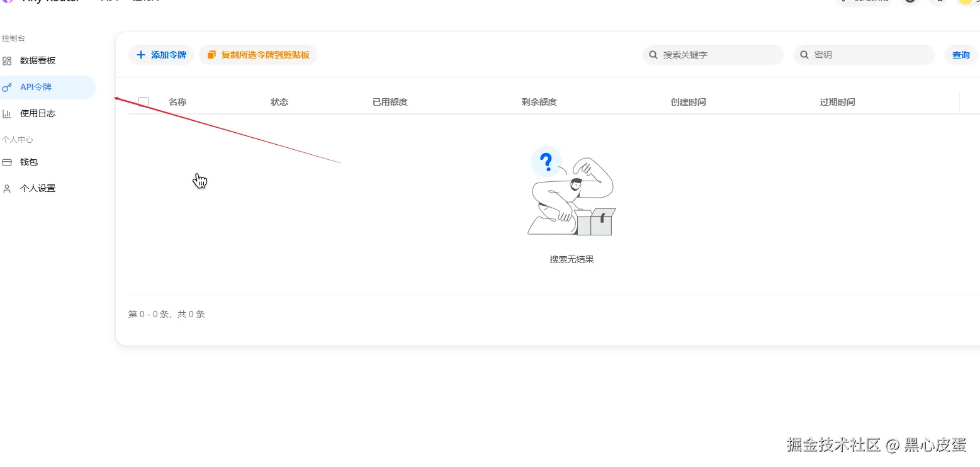Select API令牌 sidebar item
This screenshot has height=467, width=980.
click(47, 87)
